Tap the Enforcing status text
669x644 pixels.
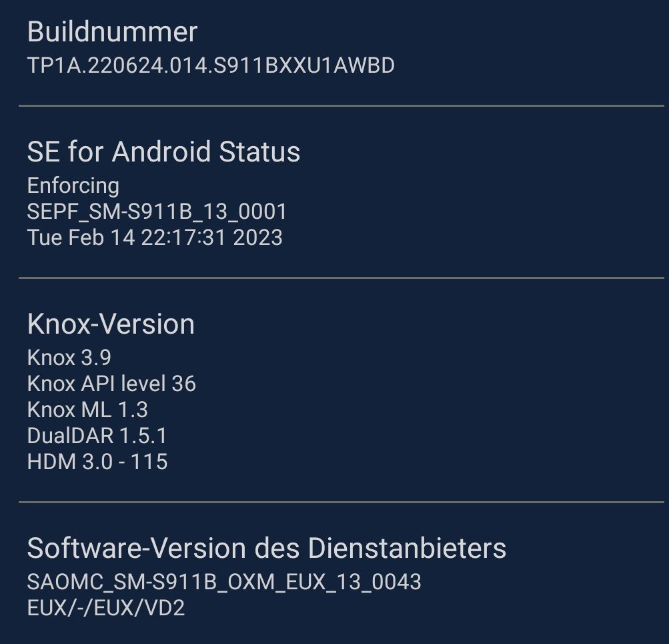[73, 186]
